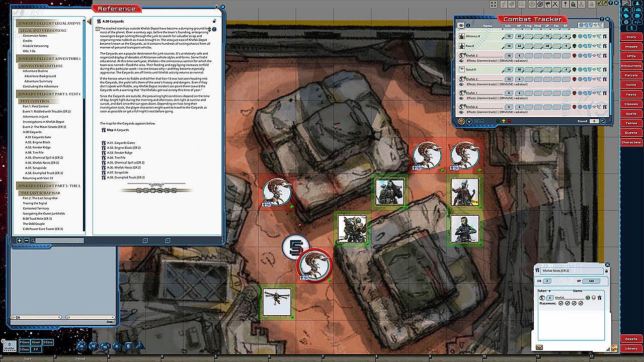Toggle Khefak 1 visibility eye
The width and height of the screenshot is (644, 362).
(462, 98)
